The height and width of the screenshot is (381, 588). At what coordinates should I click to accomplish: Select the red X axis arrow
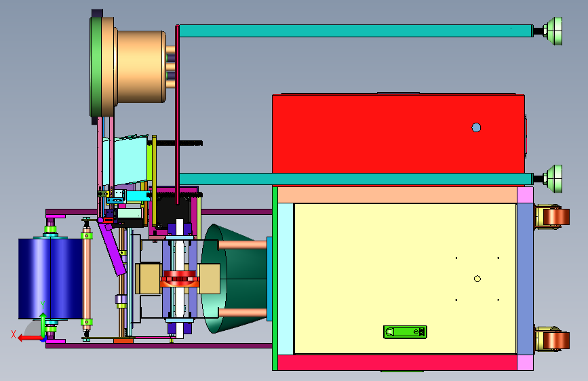pyautogui.click(x=30, y=338)
